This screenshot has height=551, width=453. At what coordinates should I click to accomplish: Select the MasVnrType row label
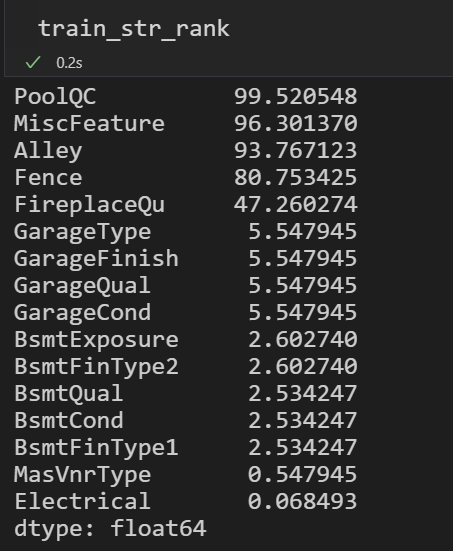click(83, 476)
